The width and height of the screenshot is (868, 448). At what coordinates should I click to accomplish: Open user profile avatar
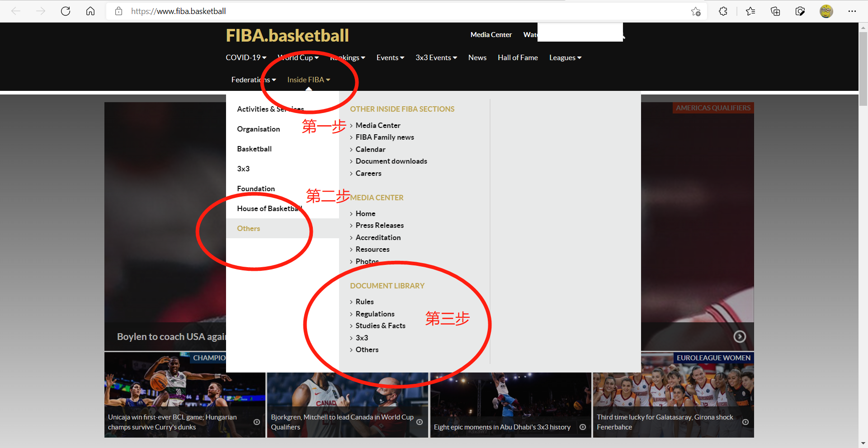click(826, 11)
